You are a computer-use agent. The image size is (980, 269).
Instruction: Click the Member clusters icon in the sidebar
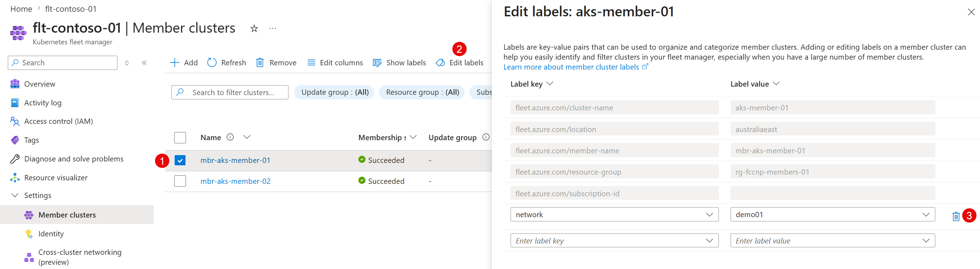click(x=29, y=215)
